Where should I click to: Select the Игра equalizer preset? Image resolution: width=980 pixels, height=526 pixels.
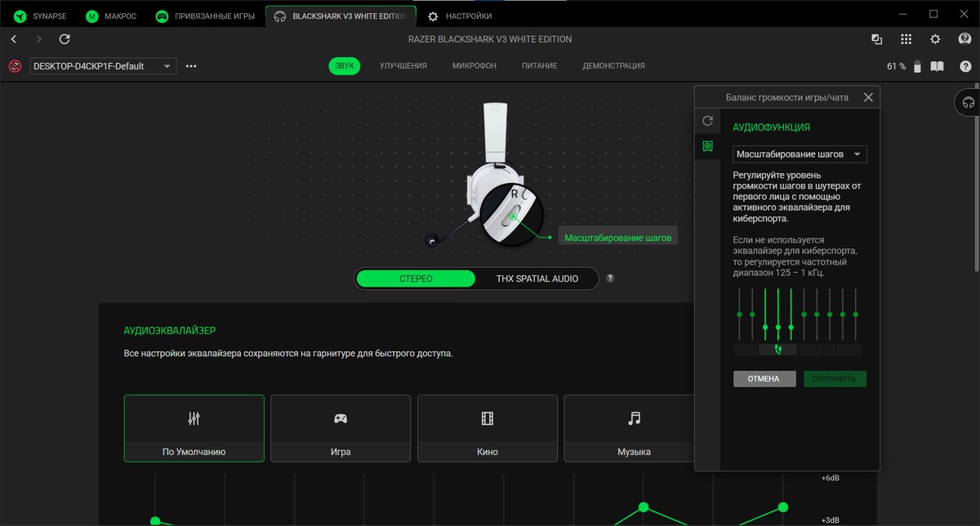[341, 429]
